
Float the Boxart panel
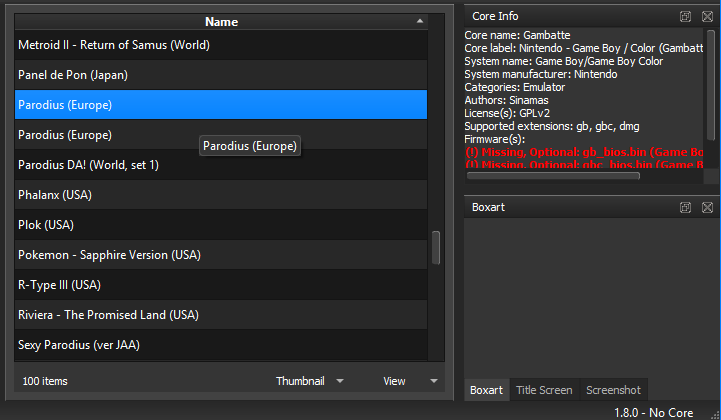686,207
